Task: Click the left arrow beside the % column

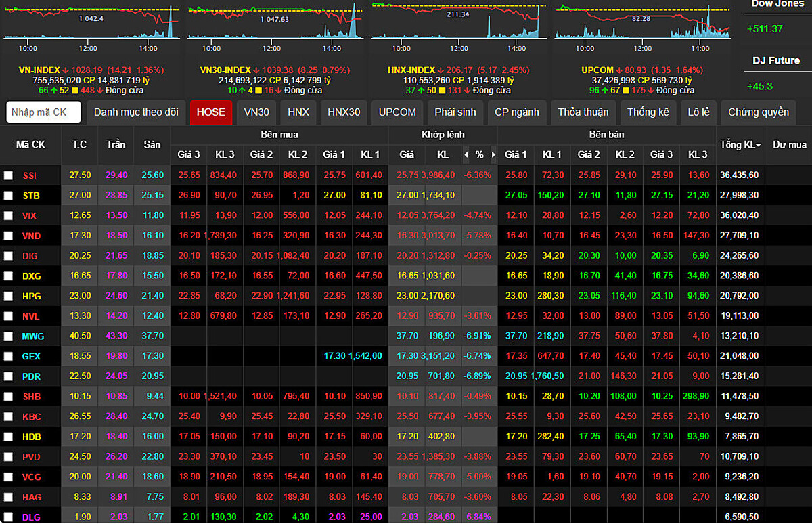Action: pos(466,155)
